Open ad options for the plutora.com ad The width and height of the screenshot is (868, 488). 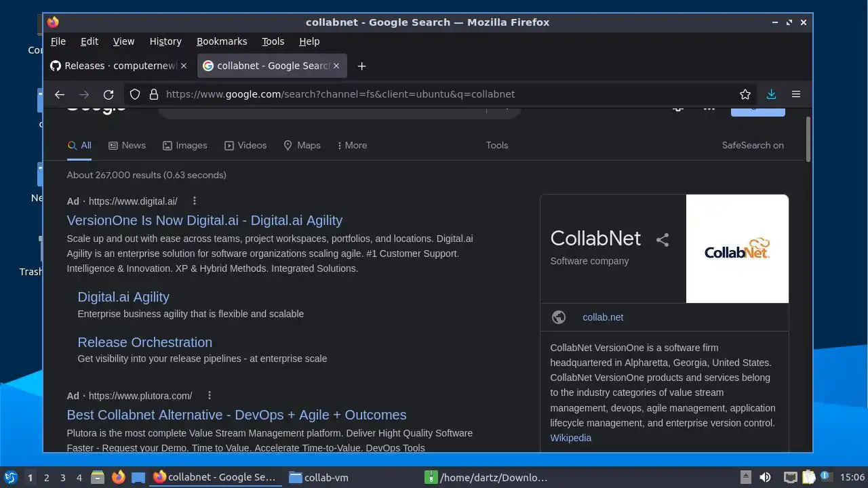210,395
